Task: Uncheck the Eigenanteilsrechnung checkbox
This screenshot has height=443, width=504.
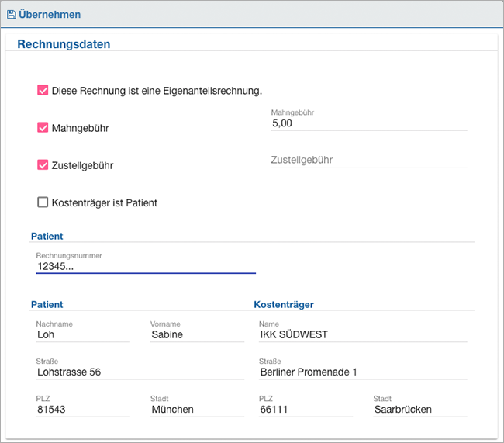Action: [x=43, y=91]
